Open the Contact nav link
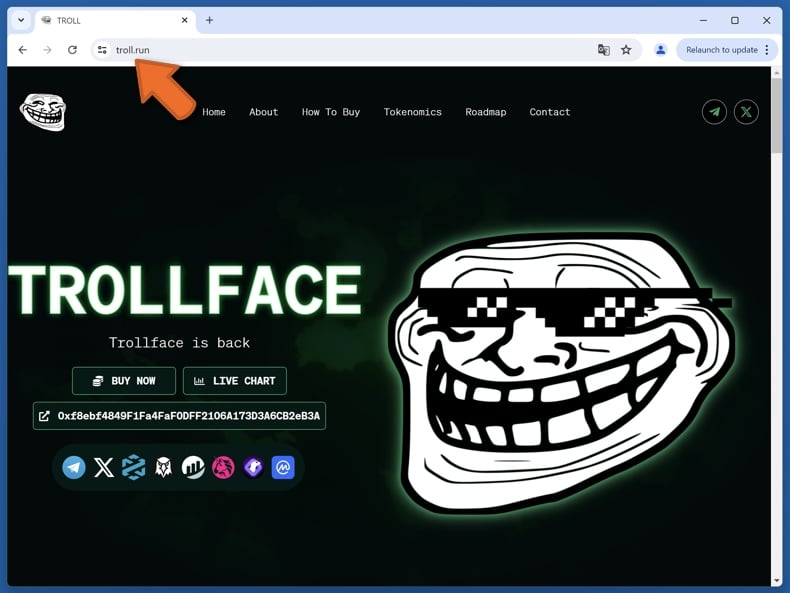The width and height of the screenshot is (790, 593). tap(550, 112)
